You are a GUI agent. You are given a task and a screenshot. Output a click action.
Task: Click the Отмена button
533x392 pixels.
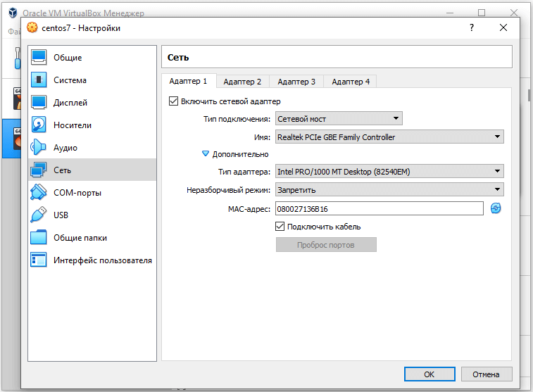tap(485, 374)
